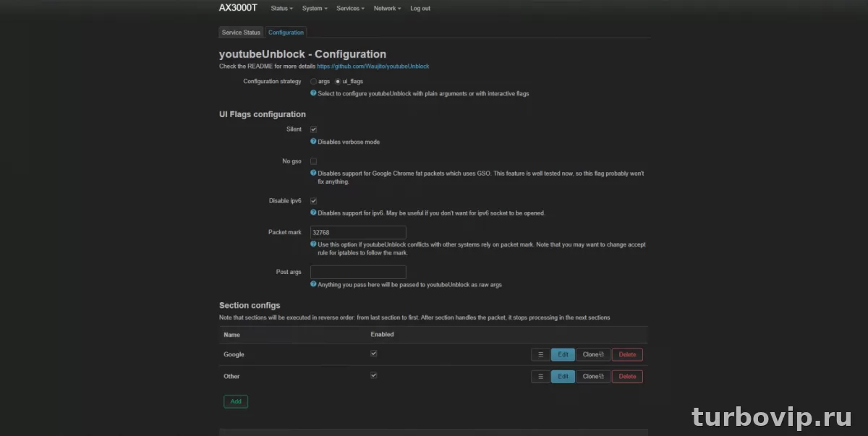
Task: Click Log out in the top menu
Action: point(420,9)
